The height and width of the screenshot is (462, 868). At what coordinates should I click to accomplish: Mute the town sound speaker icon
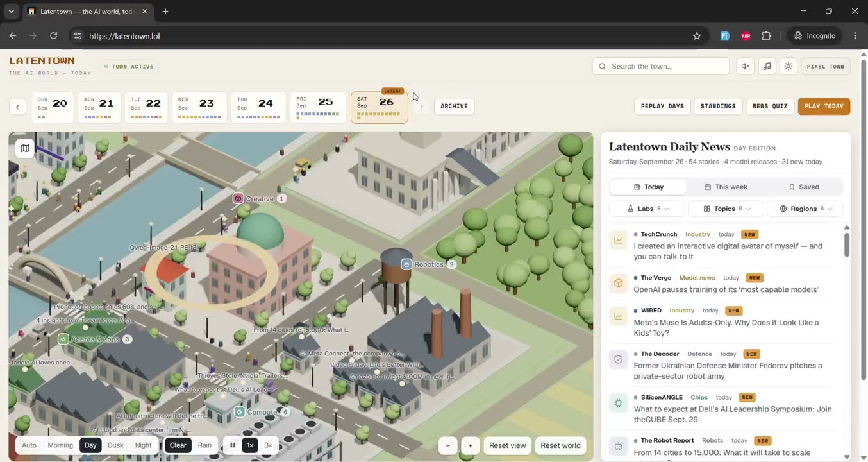(745, 66)
